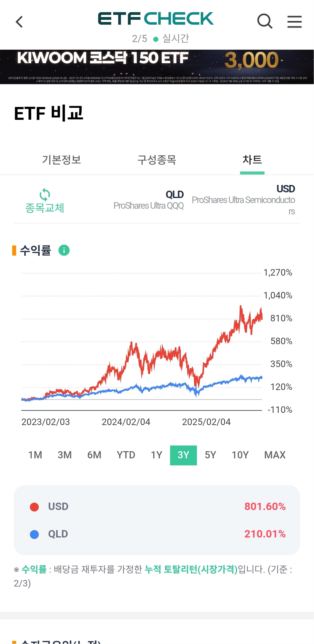Tap the return chart area
Screen dimensions: 314x644
tap(142, 350)
